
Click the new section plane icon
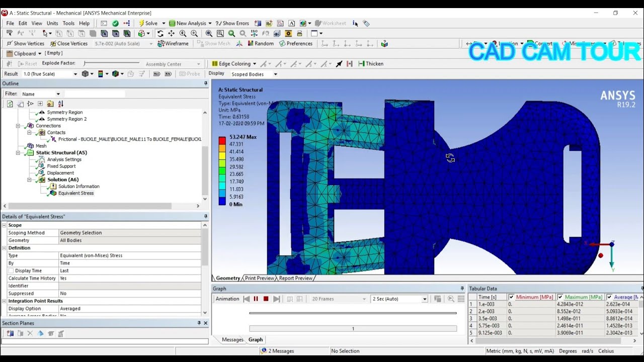[x=10, y=333]
